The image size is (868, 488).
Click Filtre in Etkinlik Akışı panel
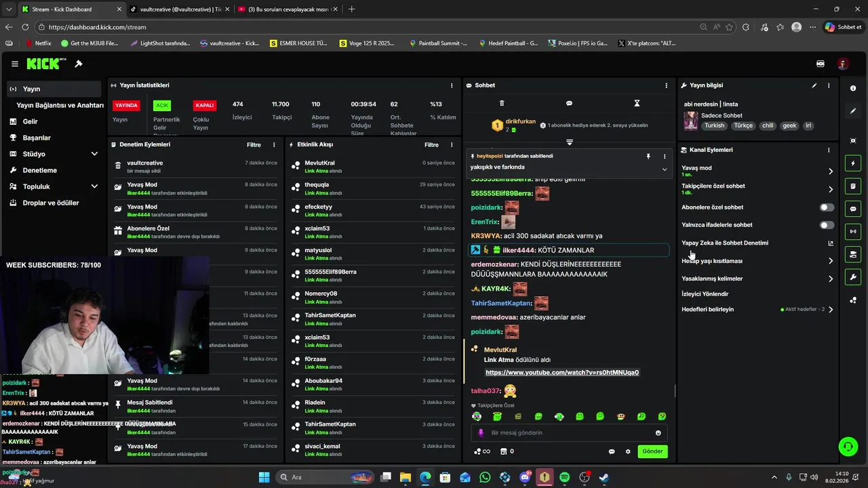pos(431,144)
